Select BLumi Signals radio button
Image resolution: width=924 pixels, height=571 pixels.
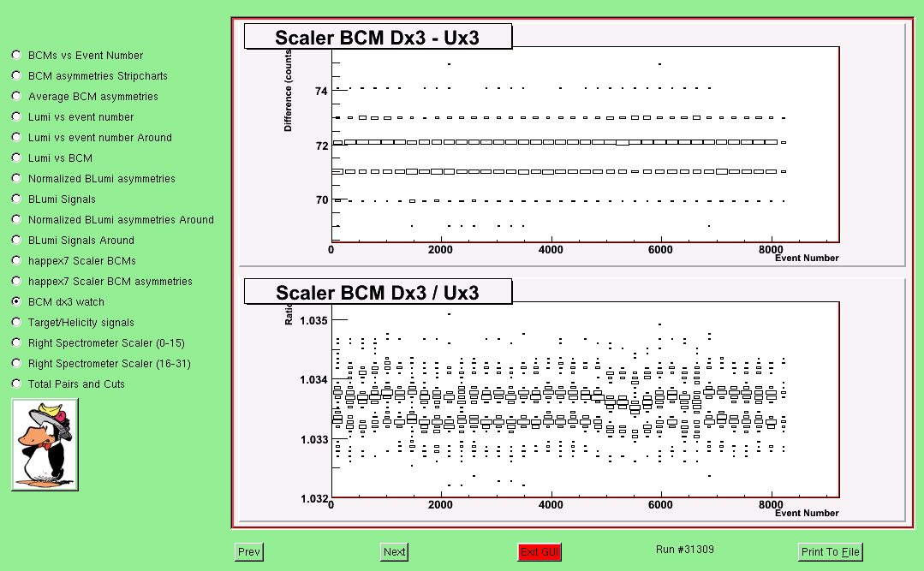(54, 199)
